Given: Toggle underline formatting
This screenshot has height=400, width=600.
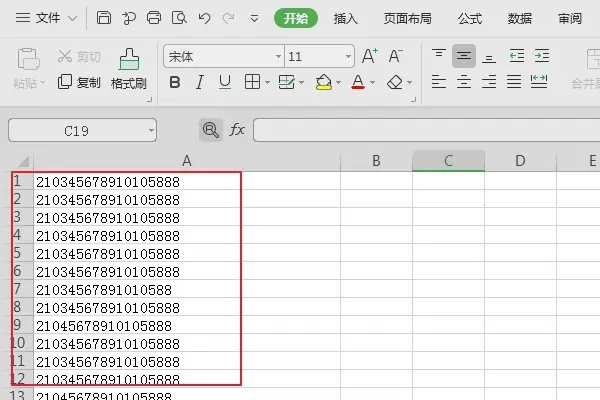Looking at the screenshot, I should tap(225, 82).
